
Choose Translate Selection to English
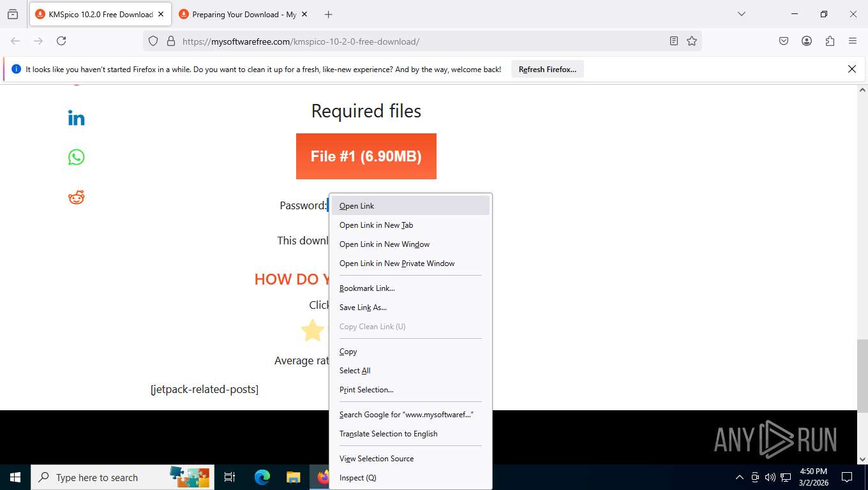coord(410,433)
